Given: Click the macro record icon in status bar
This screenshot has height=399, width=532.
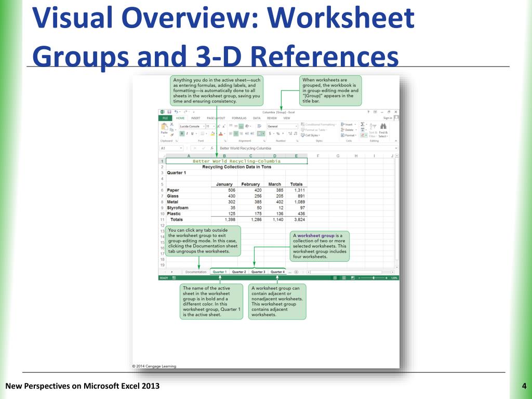Looking at the screenshot, I should (x=174, y=278).
